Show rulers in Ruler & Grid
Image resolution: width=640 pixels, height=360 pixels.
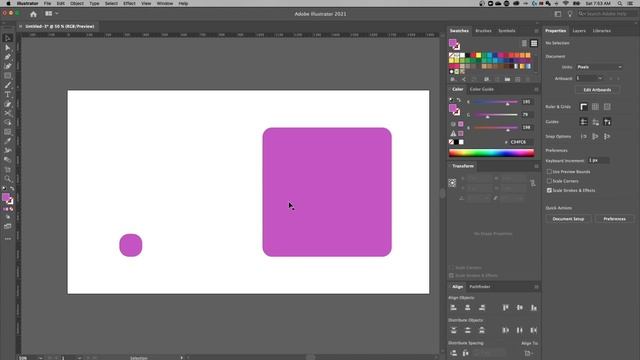click(x=584, y=107)
